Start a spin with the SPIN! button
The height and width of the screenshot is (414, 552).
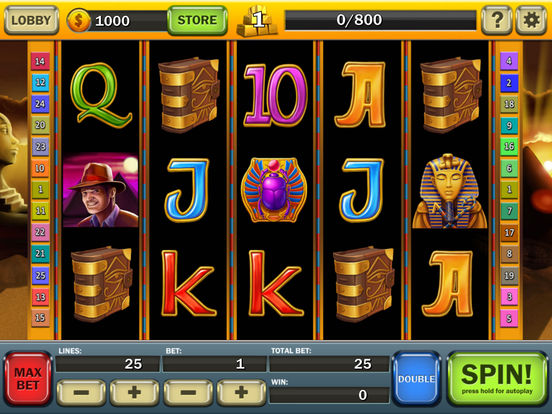coord(497,379)
